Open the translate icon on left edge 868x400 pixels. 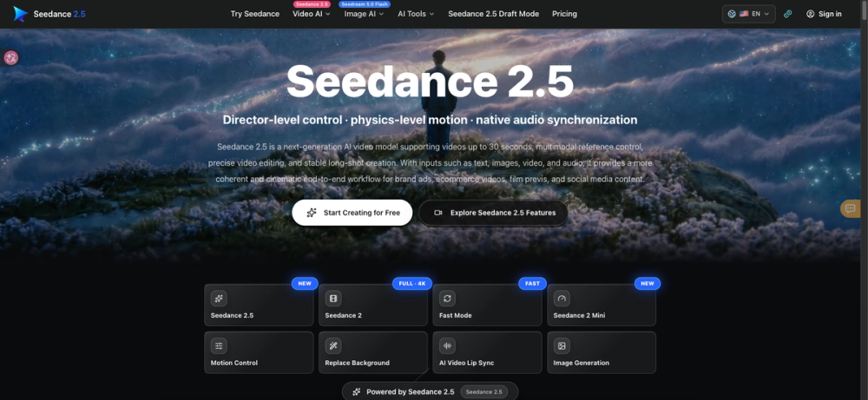click(x=11, y=57)
